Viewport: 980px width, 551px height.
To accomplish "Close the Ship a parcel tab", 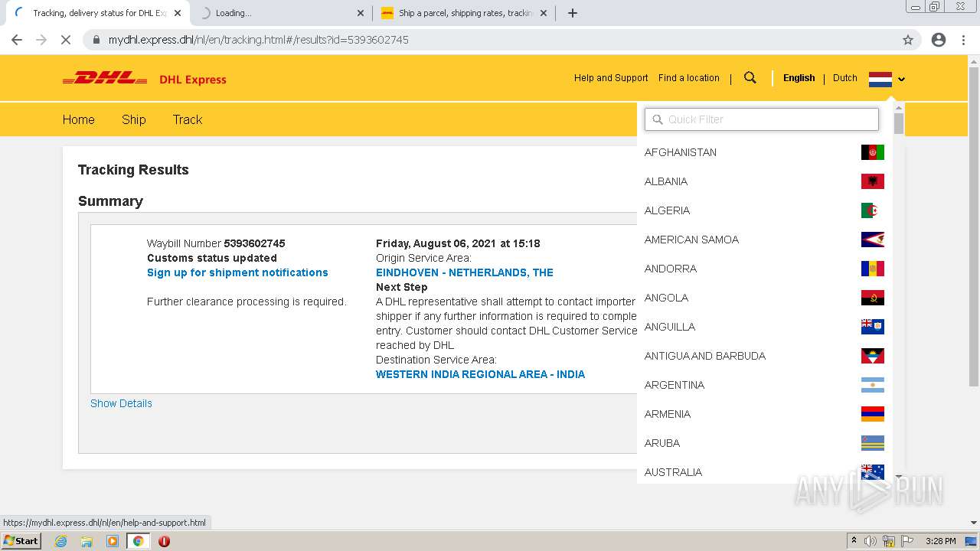I will (x=544, y=13).
